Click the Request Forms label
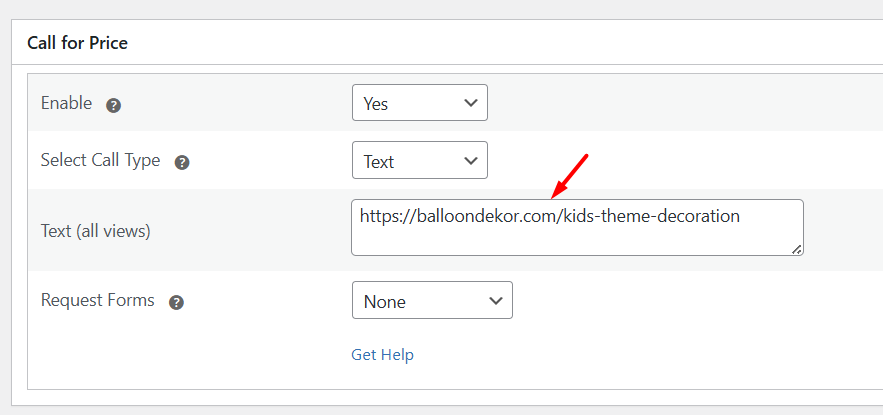This screenshot has height=415, width=883. tap(97, 300)
